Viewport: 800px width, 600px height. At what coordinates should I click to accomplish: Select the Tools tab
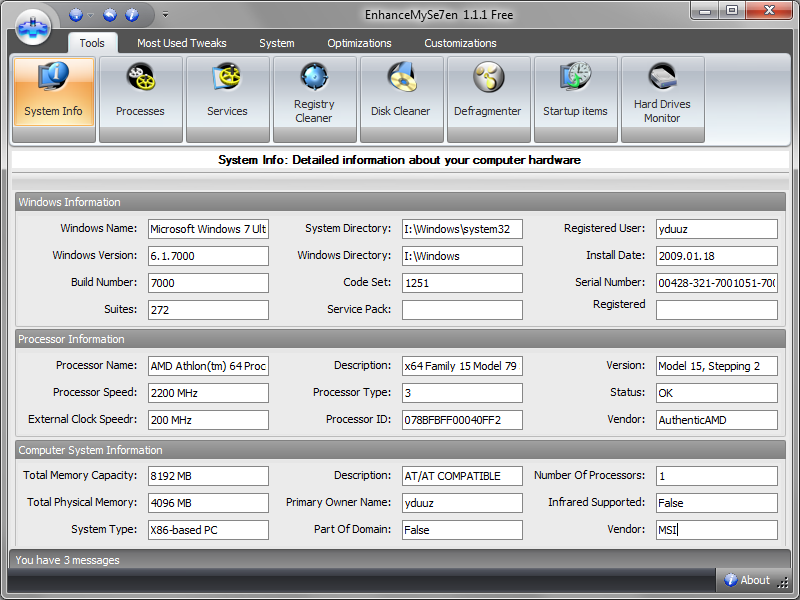coord(92,43)
